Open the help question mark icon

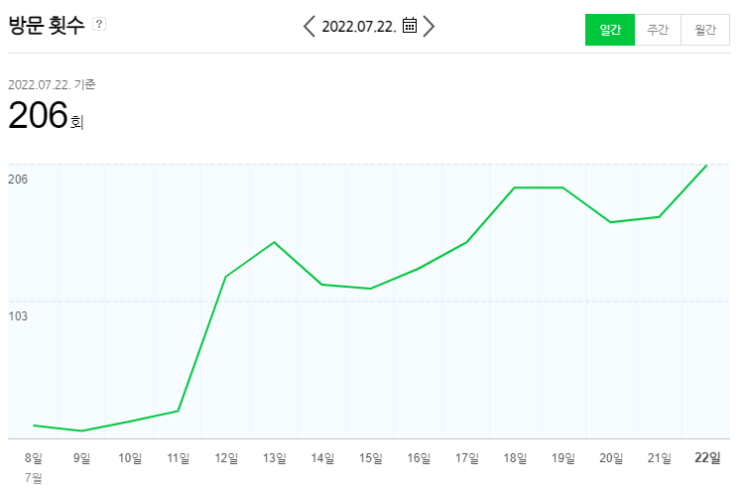point(99,24)
